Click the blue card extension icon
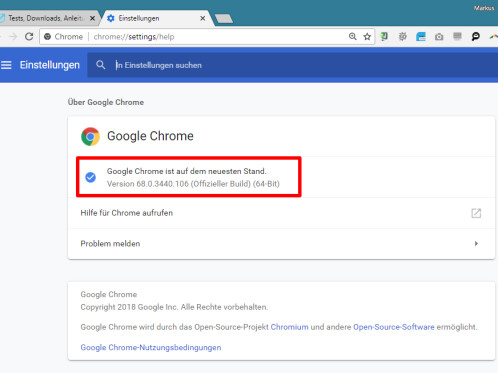The width and height of the screenshot is (498, 373). coord(421,36)
